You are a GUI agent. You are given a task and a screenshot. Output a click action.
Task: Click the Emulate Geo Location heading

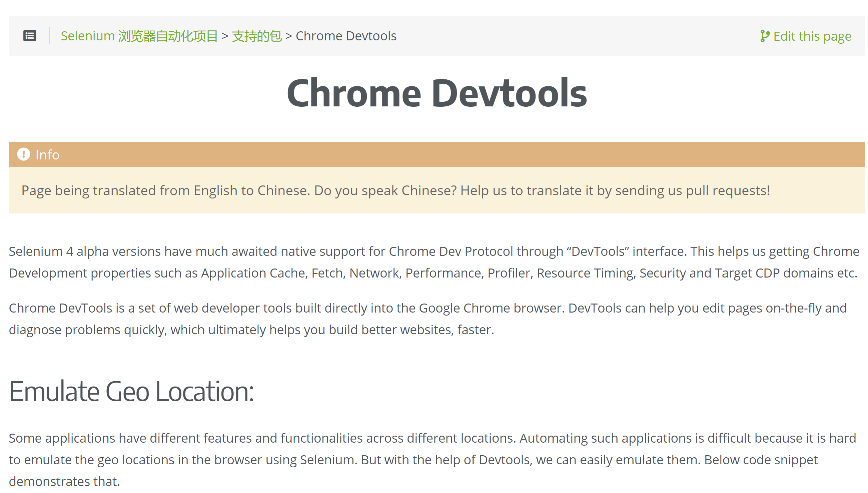click(x=131, y=391)
